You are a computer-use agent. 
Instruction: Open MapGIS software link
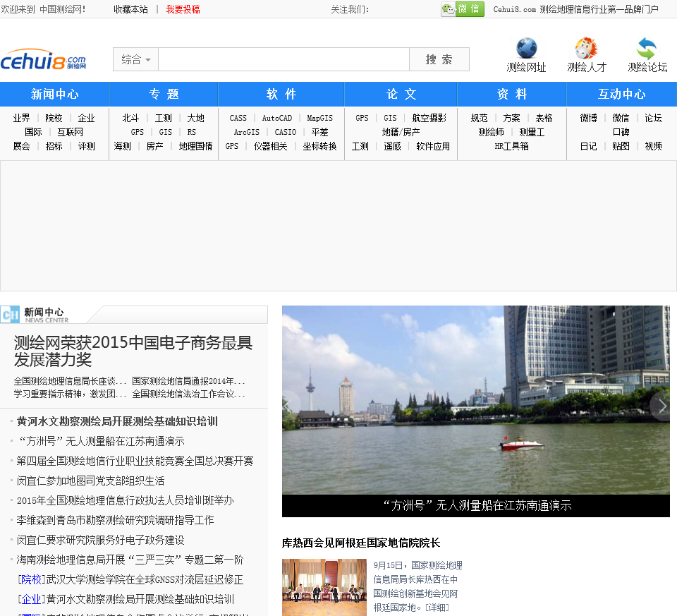point(320,118)
